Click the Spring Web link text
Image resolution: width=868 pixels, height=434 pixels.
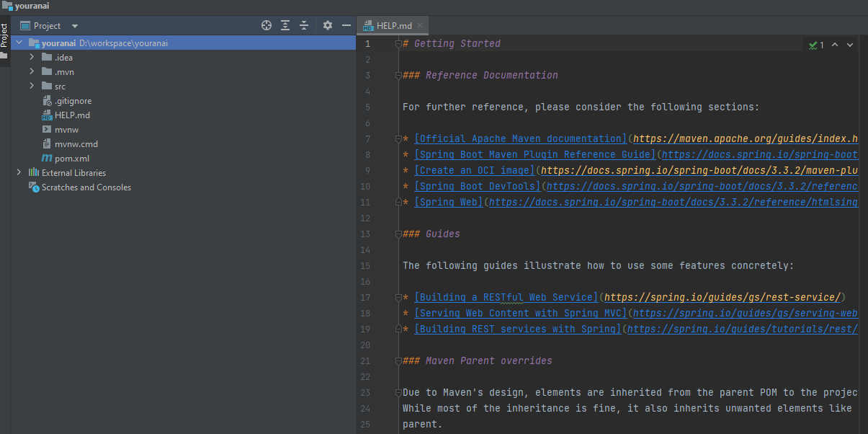click(x=449, y=203)
